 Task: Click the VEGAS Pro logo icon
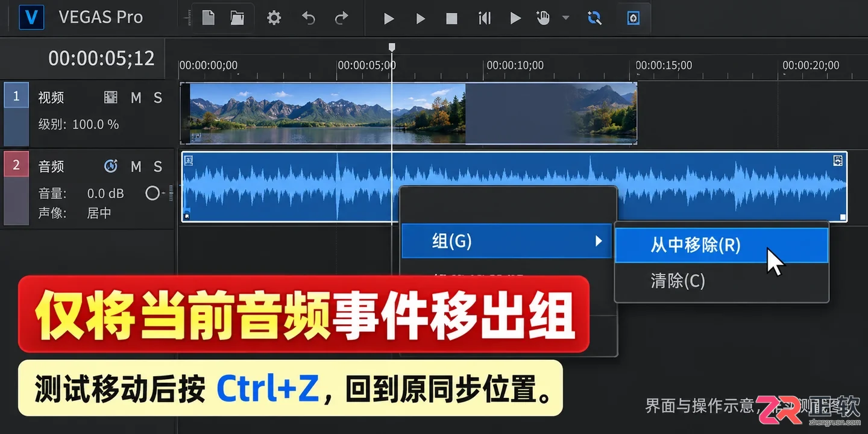(31, 17)
